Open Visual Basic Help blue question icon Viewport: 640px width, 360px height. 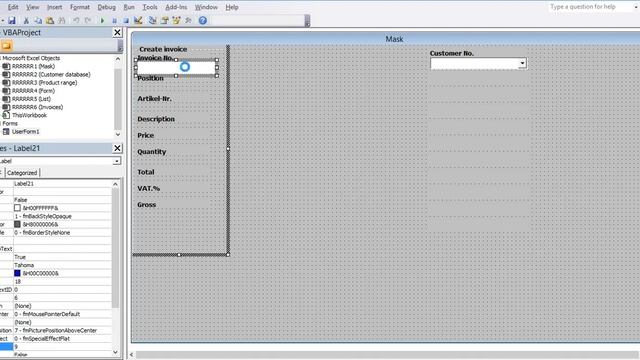point(202,20)
